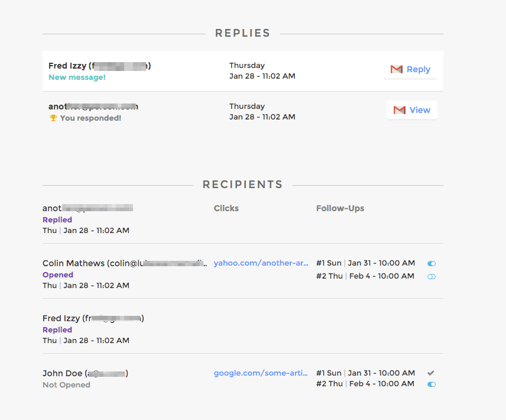Select the "New message!" status label

(x=77, y=77)
